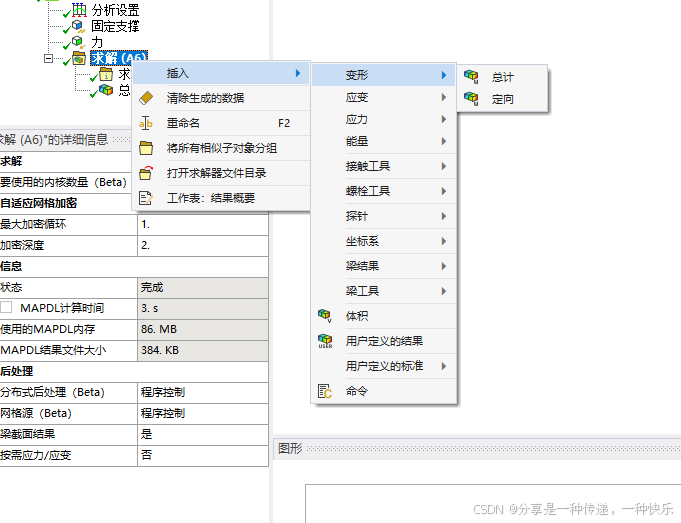Expand the 插入 submenu arrow
This screenshot has height=523, width=681.
298,73
